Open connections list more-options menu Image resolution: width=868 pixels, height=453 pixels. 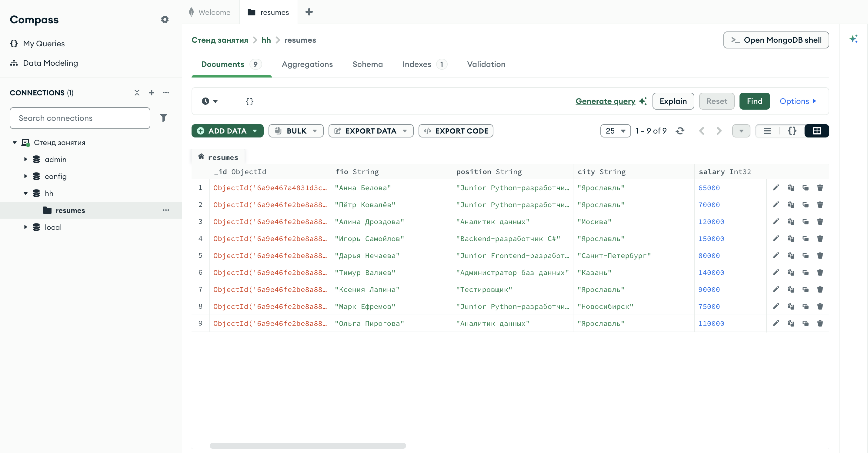166,93
